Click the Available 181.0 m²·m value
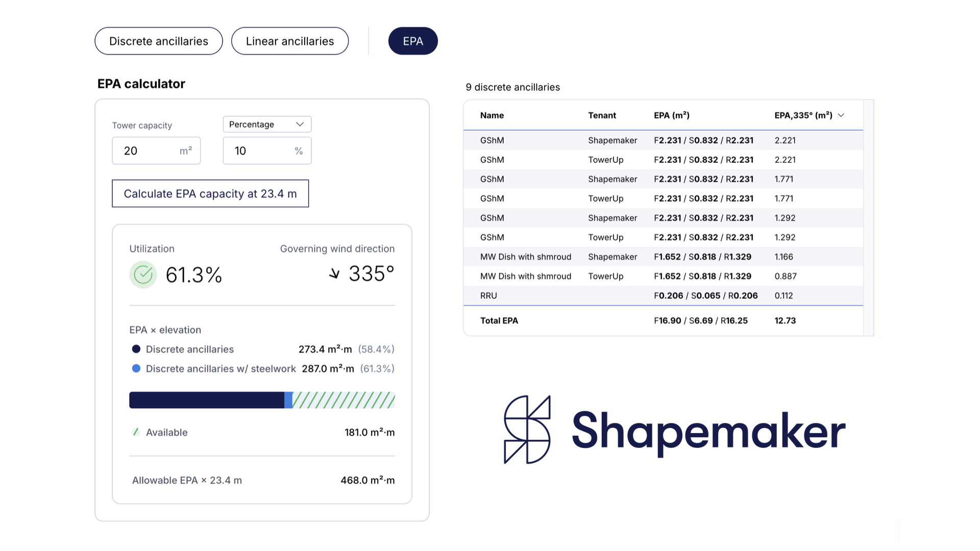980x551 pixels. 370,432
